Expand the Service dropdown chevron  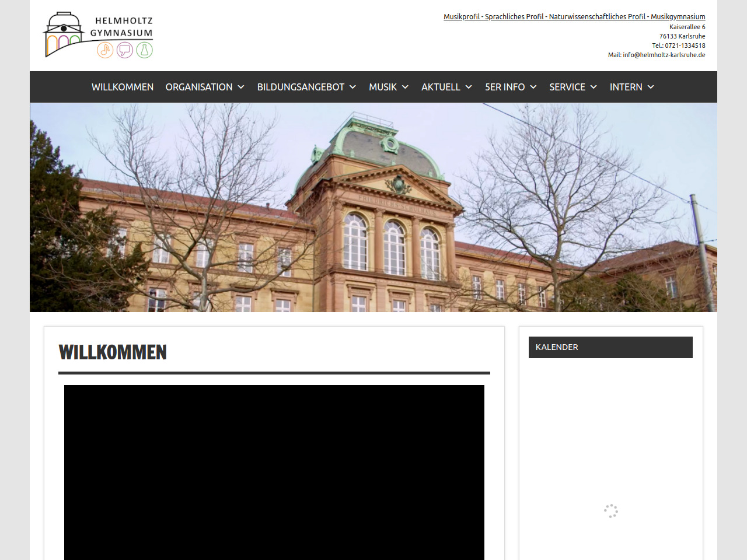pos(594,87)
